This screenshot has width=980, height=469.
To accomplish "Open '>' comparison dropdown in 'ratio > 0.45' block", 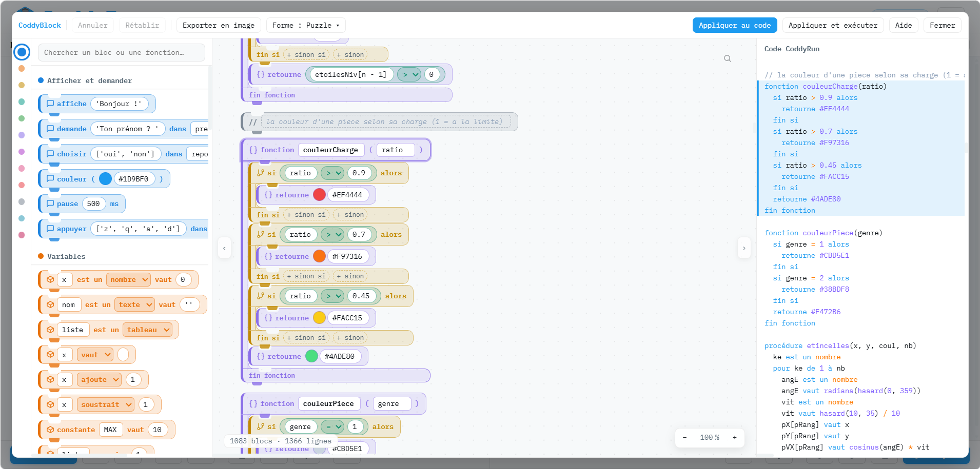I will pos(332,296).
